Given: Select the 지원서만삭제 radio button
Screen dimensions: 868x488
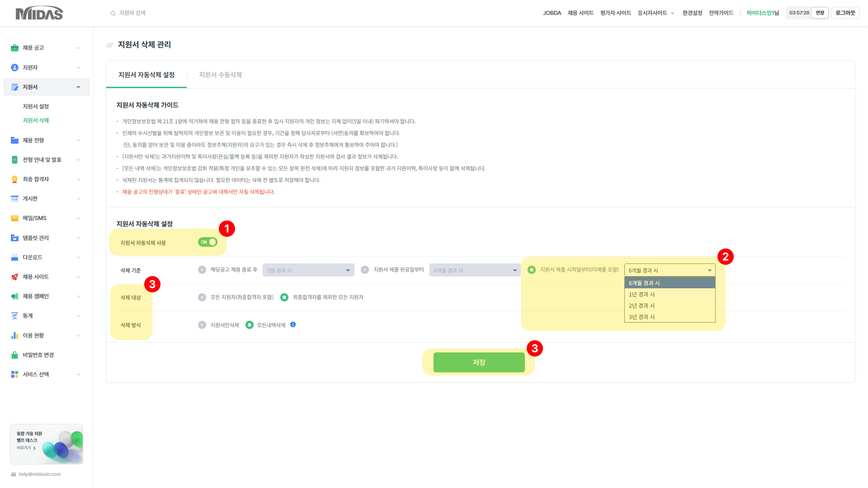Looking at the screenshot, I should pos(202,325).
